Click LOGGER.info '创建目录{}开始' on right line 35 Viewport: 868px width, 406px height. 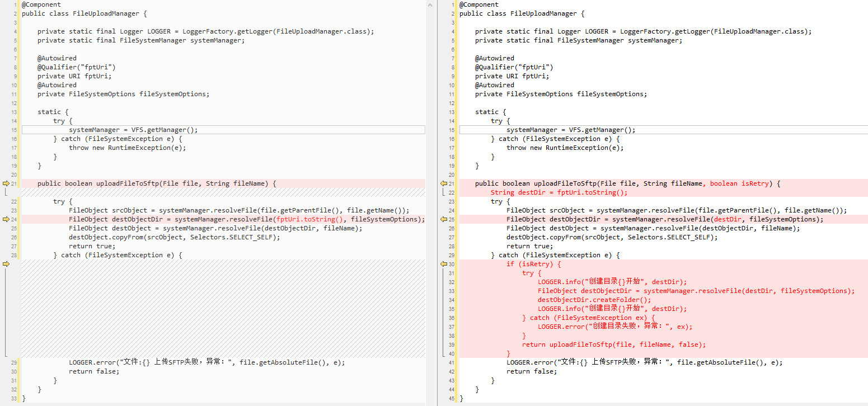coord(612,309)
